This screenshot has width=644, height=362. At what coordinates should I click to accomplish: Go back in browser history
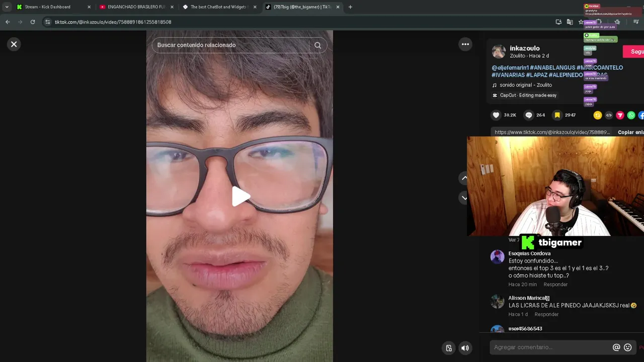click(8, 22)
